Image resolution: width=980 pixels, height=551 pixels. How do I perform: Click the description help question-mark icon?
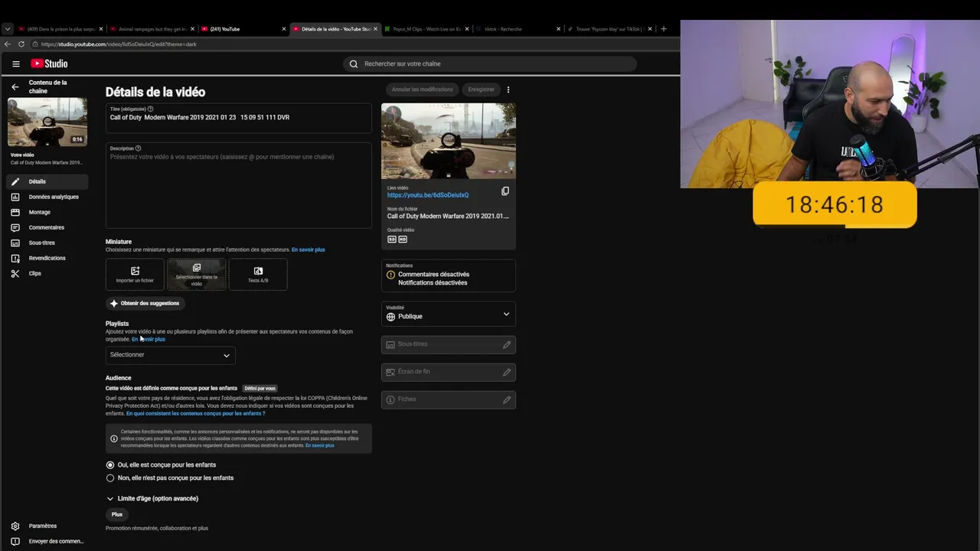(x=138, y=148)
